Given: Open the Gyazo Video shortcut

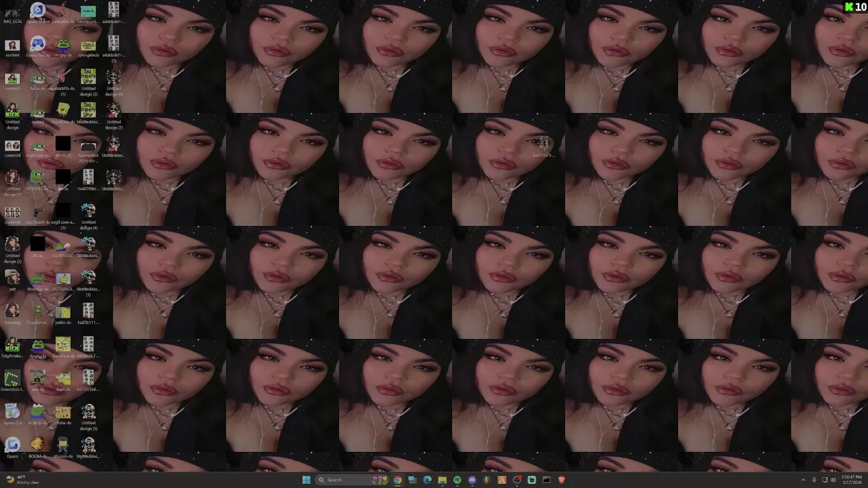Looking at the screenshot, I should pos(38,13).
